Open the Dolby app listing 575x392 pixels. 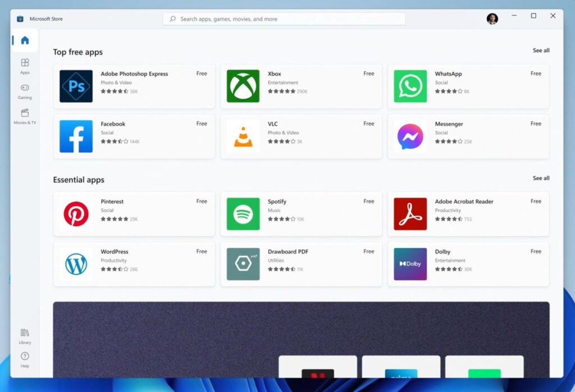(x=469, y=264)
